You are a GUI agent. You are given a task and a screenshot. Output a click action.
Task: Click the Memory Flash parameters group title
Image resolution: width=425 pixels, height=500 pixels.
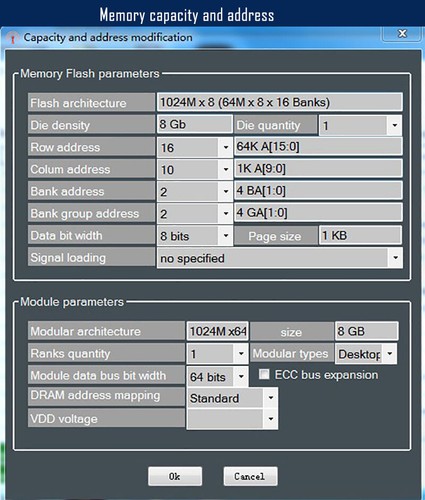[x=90, y=73]
